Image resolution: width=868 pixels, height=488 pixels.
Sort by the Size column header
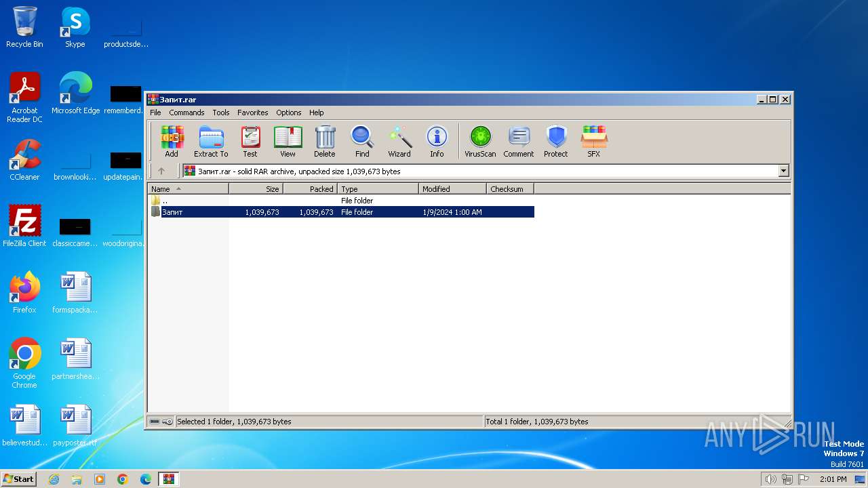tap(256, 189)
